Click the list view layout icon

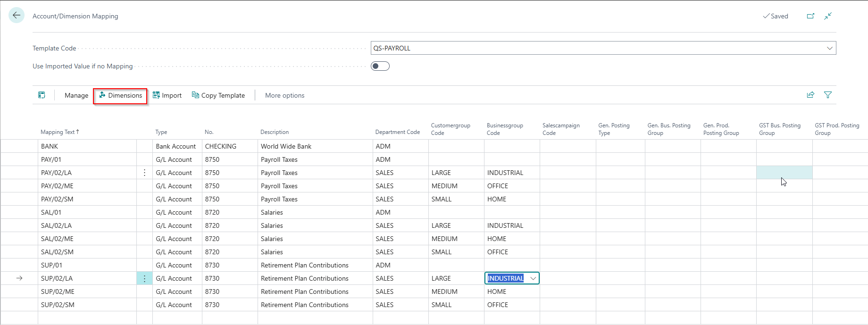[42, 95]
